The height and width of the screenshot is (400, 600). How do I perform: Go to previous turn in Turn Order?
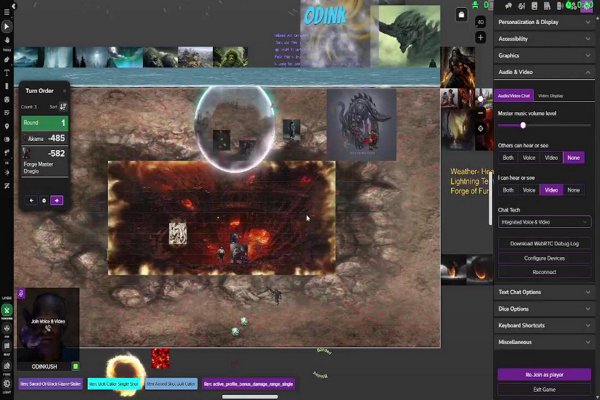[30, 200]
